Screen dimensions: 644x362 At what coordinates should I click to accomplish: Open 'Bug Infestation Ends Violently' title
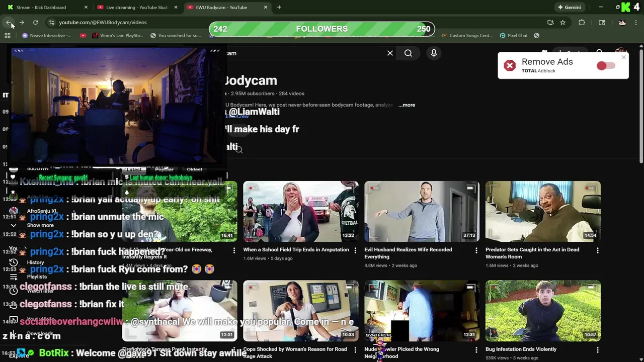(x=521, y=349)
